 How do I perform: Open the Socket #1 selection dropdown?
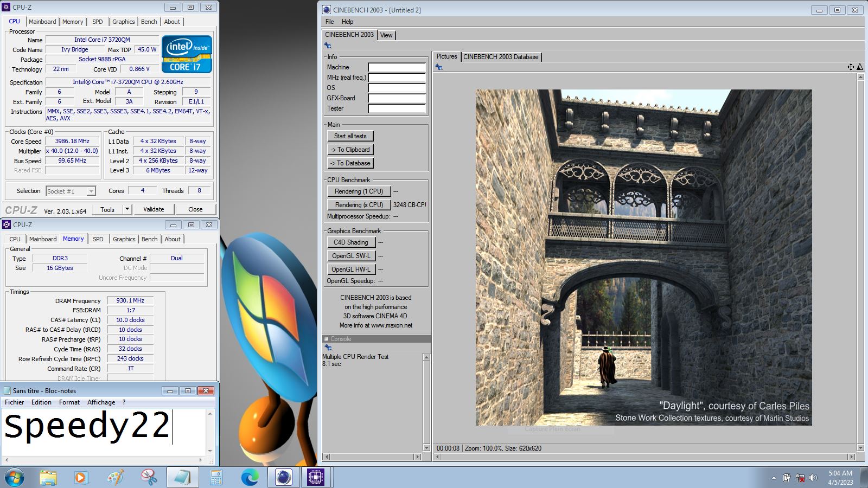point(91,191)
